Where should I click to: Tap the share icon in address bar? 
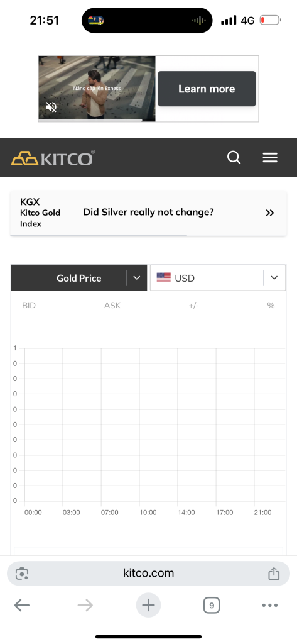[x=274, y=574]
